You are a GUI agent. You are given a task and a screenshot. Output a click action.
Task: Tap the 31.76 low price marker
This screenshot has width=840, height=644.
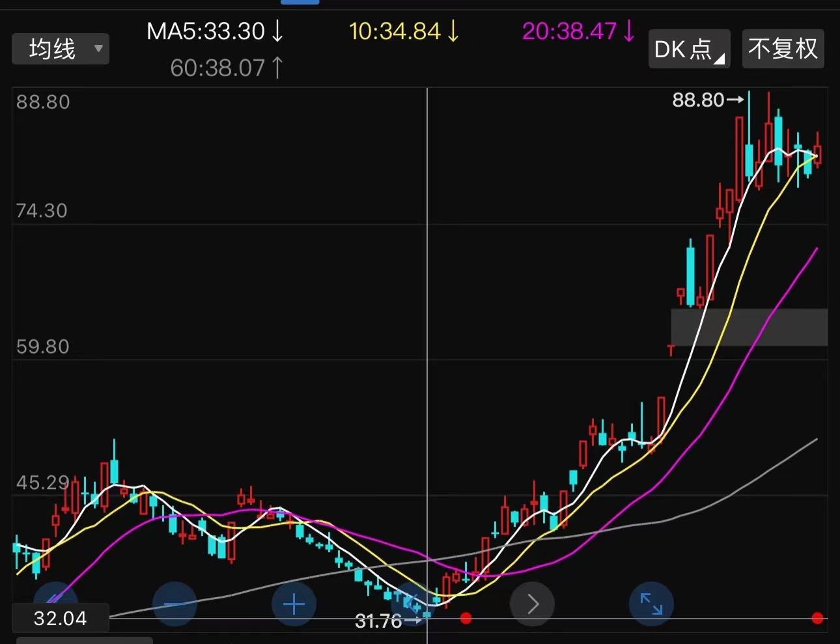pyautogui.click(x=389, y=621)
